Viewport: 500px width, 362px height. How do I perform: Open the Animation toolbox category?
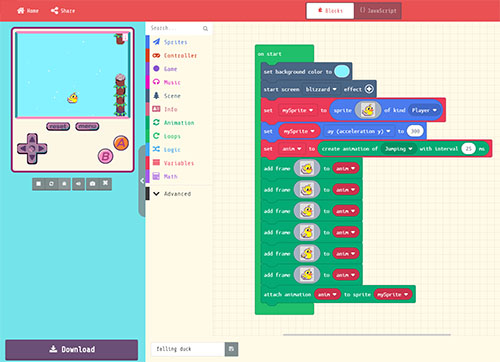(179, 123)
